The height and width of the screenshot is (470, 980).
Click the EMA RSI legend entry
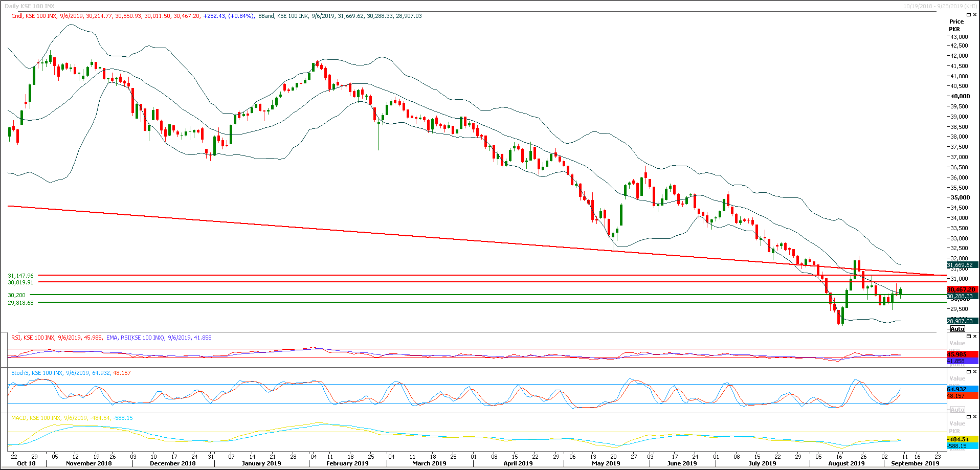(x=136, y=338)
